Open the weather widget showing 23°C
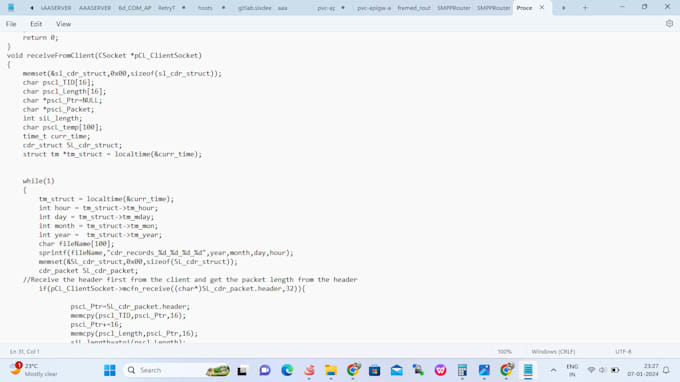 tap(34, 370)
